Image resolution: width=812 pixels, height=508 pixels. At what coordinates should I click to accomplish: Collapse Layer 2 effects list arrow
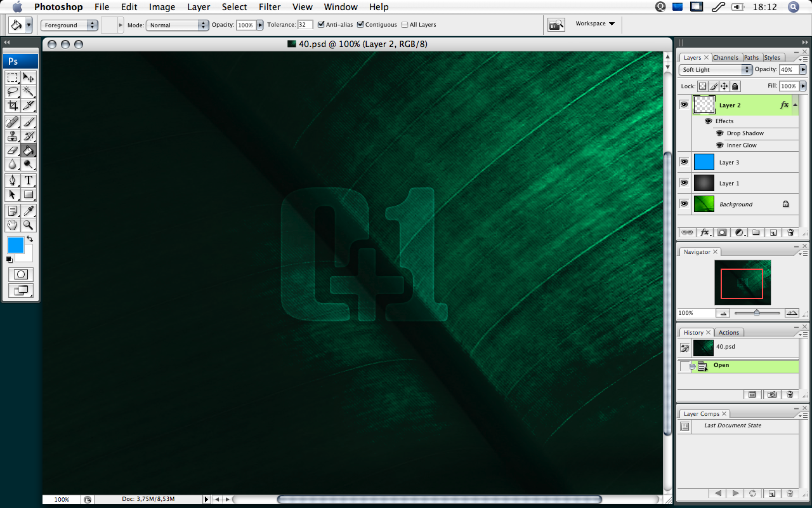pos(795,105)
